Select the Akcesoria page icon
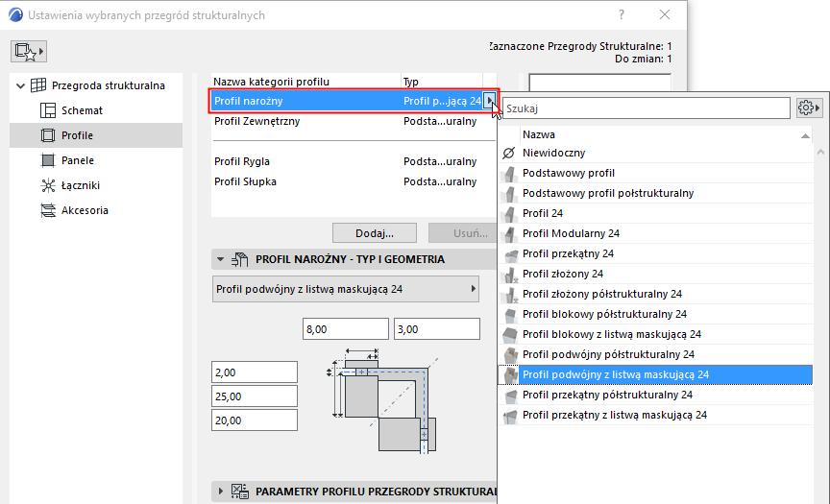 [48, 210]
